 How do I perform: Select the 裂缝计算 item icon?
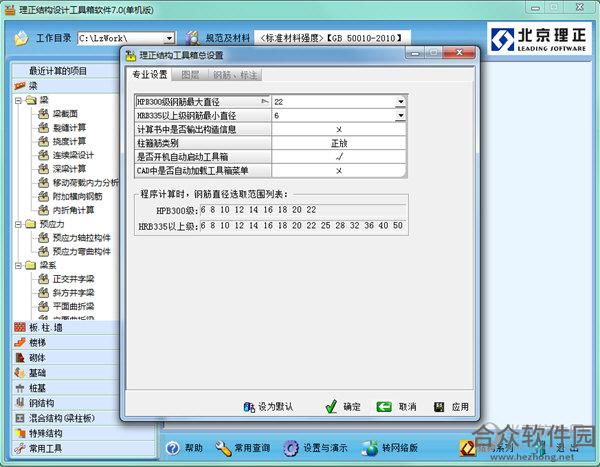[x=43, y=127]
